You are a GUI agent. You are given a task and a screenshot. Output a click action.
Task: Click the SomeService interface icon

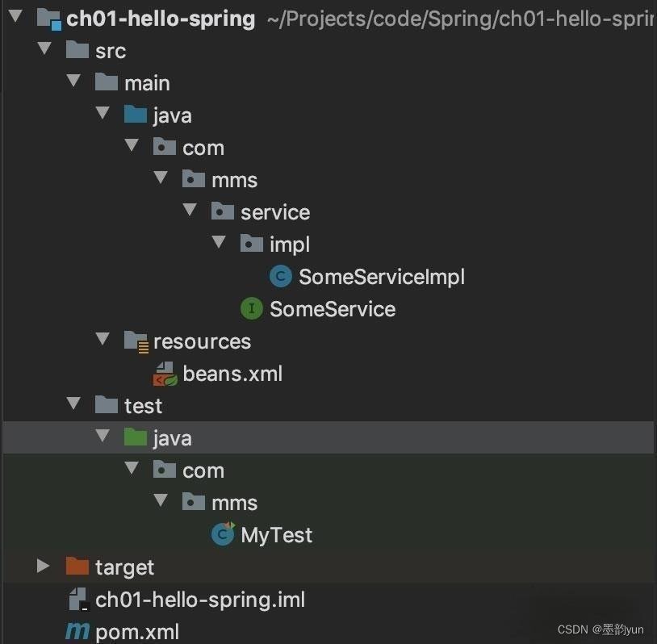coord(250,308)
